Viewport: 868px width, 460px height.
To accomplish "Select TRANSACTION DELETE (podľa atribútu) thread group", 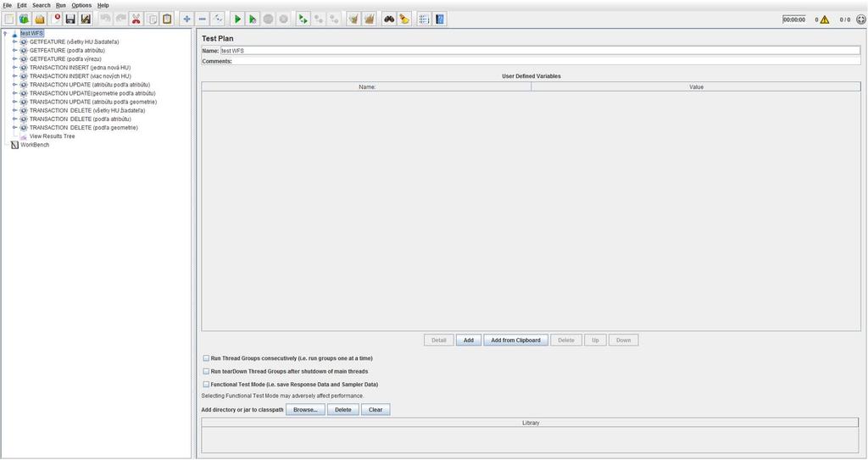I will pos(81,119).
